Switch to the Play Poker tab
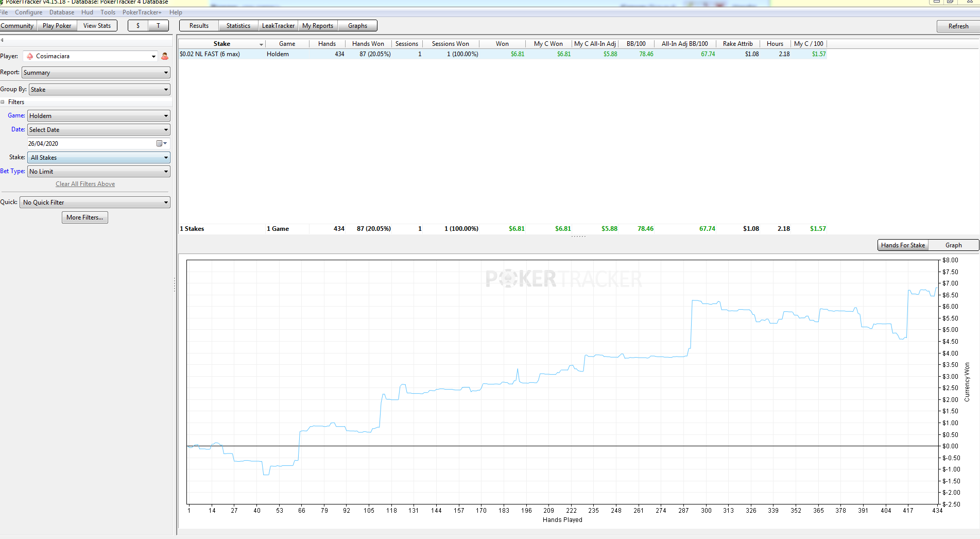The width and height of the screenshot is (980, 539). point(57,26)
